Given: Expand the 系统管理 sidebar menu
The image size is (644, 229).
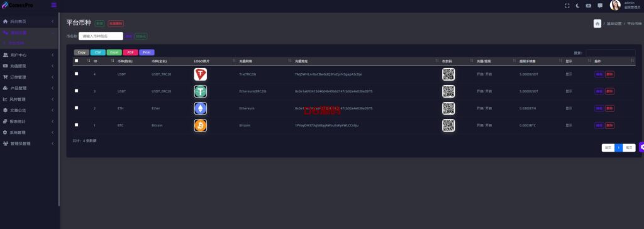Looking at the screenshot, I should tap(28, 132).
